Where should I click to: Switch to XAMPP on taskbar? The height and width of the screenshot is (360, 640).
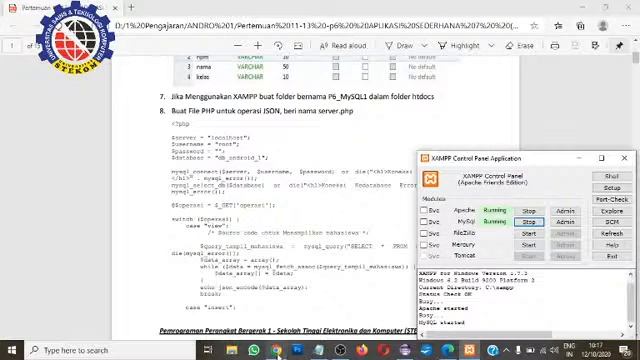(x=469, y=350)
